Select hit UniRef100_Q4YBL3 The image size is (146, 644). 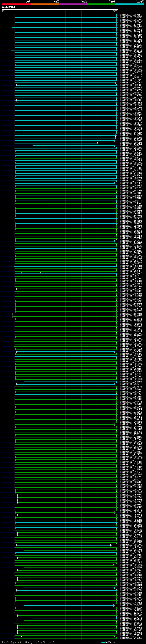(131, 552)
